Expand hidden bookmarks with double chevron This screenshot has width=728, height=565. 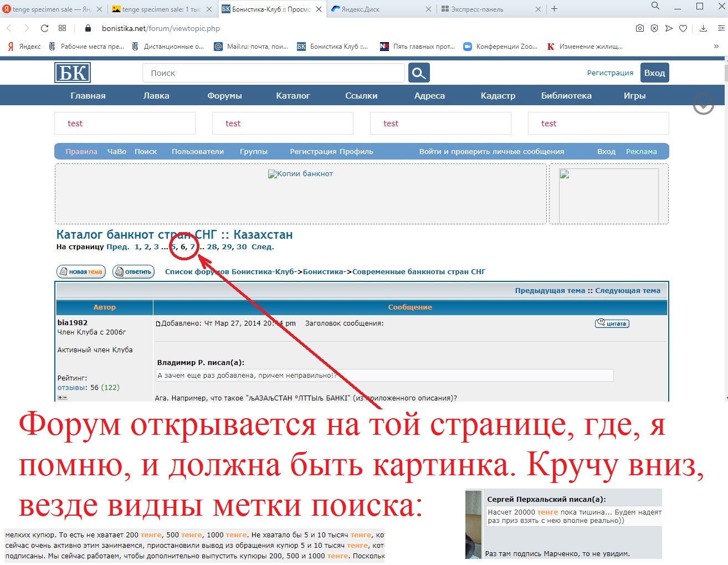pos(716,47)
